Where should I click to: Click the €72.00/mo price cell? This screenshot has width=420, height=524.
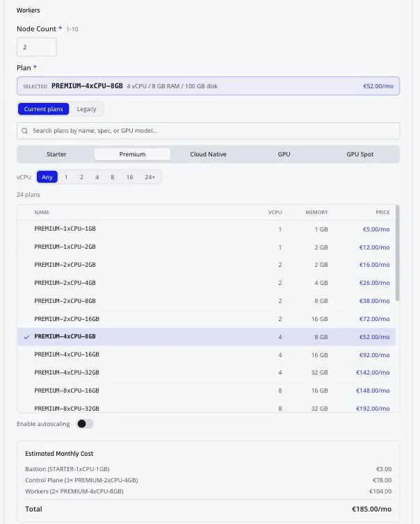coord(375,319)
